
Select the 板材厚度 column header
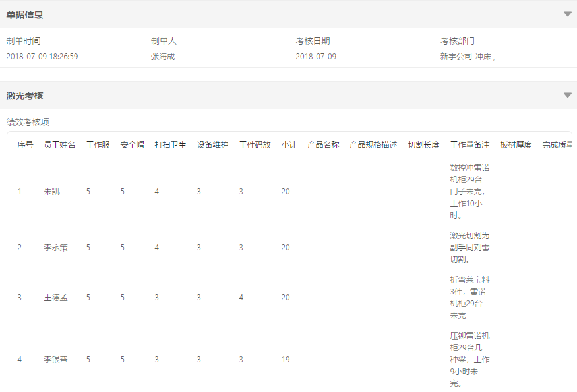[x=516, y=145]
